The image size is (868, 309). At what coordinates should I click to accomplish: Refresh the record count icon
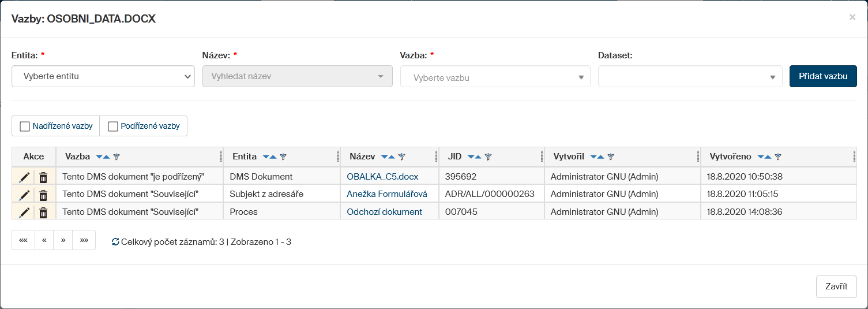pyautogui.click(x=115, y=242)
